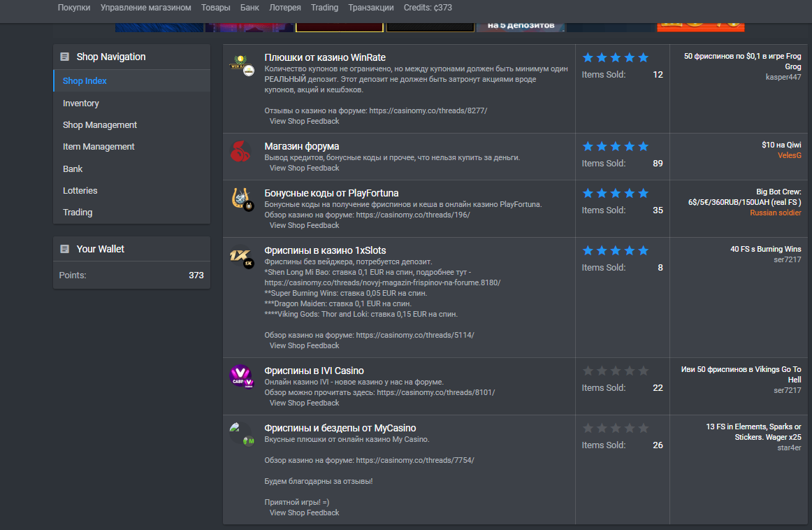Open item 50 фриспинов по $0,1 Frog Grog
This screenshot has height=530, width=812.
742,61
